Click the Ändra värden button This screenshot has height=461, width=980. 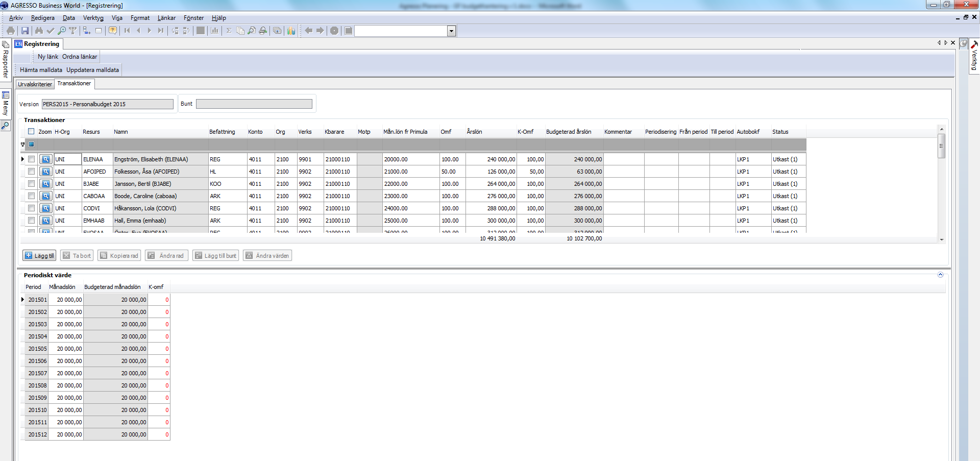267,256
